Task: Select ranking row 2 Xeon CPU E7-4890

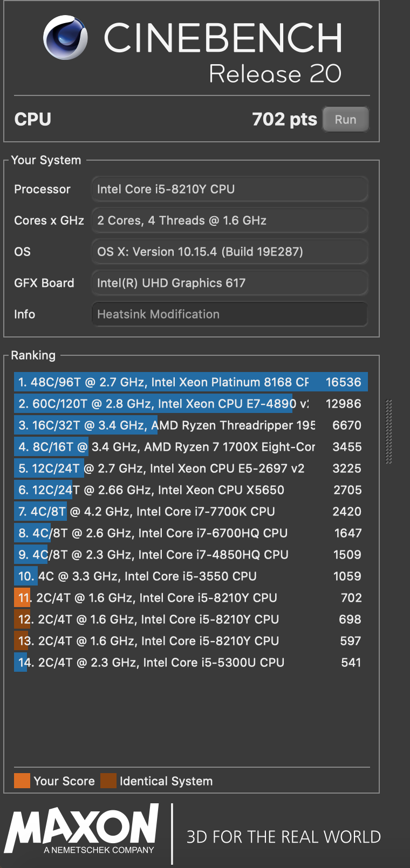Action: pos(191,404)
